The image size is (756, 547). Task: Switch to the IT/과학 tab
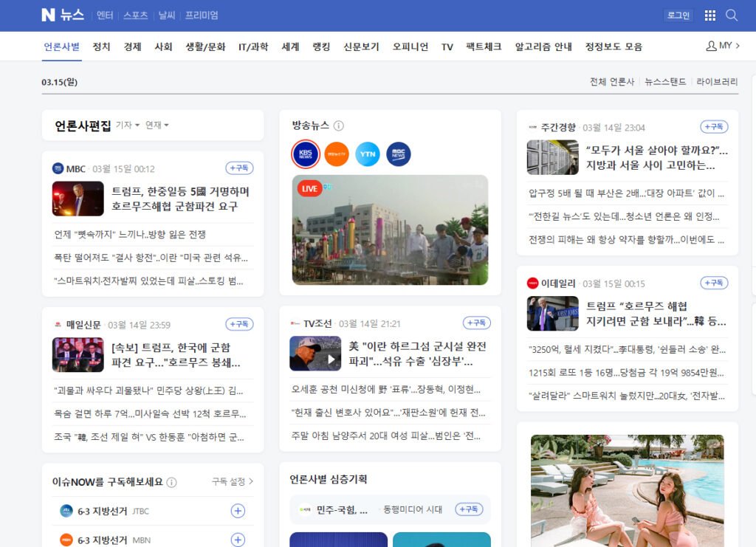coord(253,47)
